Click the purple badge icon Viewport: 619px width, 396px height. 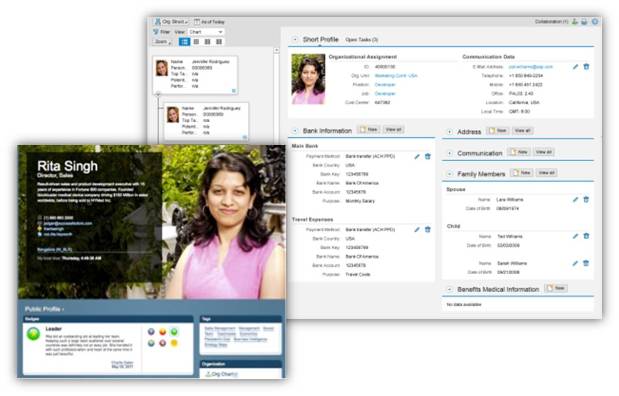tap(151, 332)
